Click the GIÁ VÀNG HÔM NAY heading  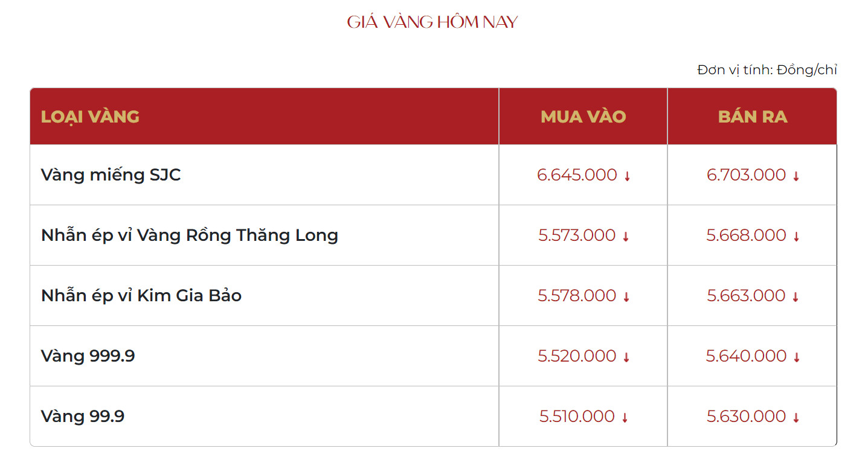pos(432,22)
